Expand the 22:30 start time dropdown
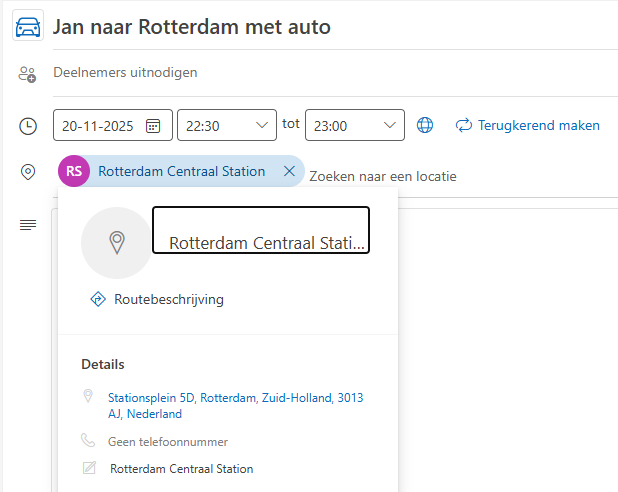Image resolution: width=618 pixels, height=492 pixels. coord(262,126)
